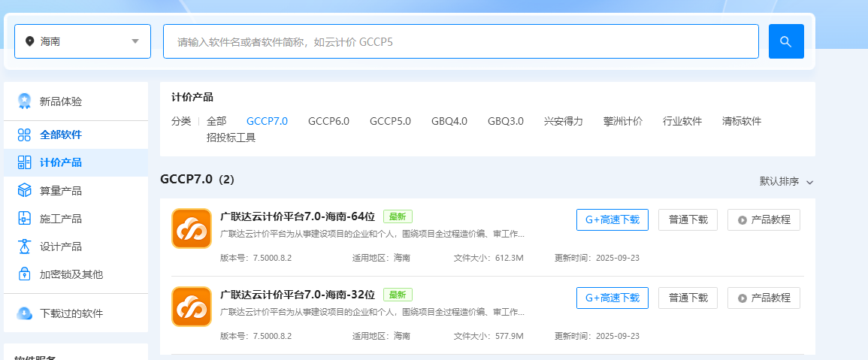The width and height of the screenshot is (868, 360).
Task: Select the GBQ4.0 category filter
Action: 449,121
